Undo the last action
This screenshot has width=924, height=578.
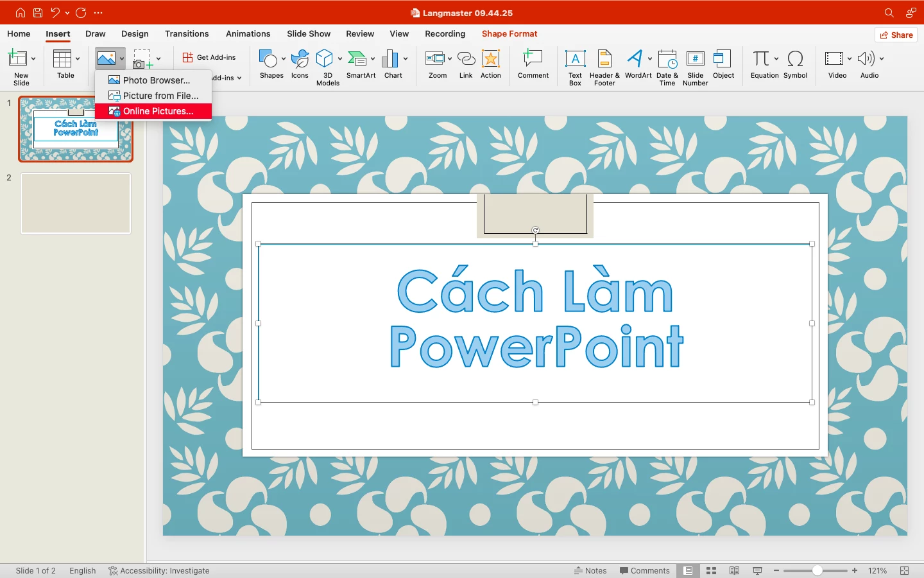point(55,13)
